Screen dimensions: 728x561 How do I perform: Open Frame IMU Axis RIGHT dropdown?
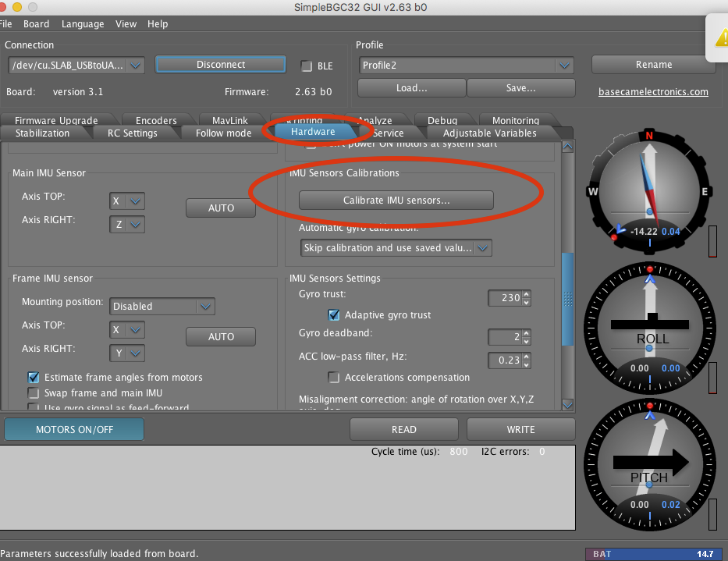(x=127, y=353)
